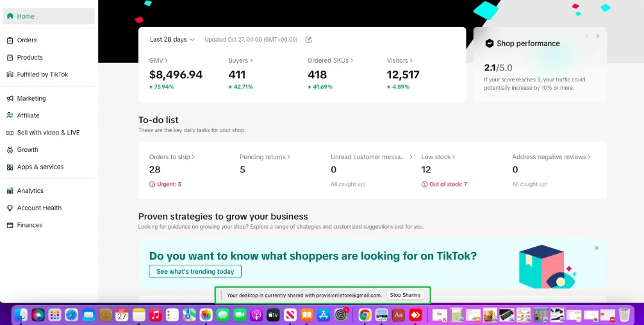Expand the Last 28 days dropdown
The height and width of the screenshot is (325, 644).
(x=172, y=40)
